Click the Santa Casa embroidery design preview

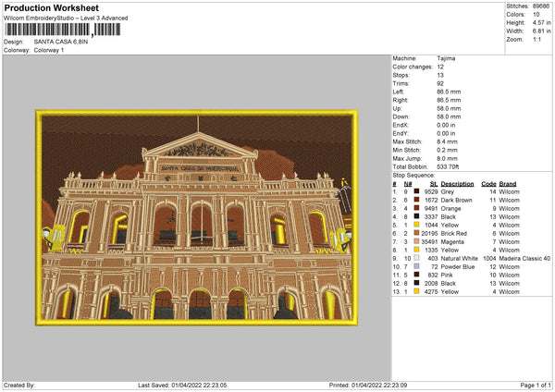coord(196,217)
